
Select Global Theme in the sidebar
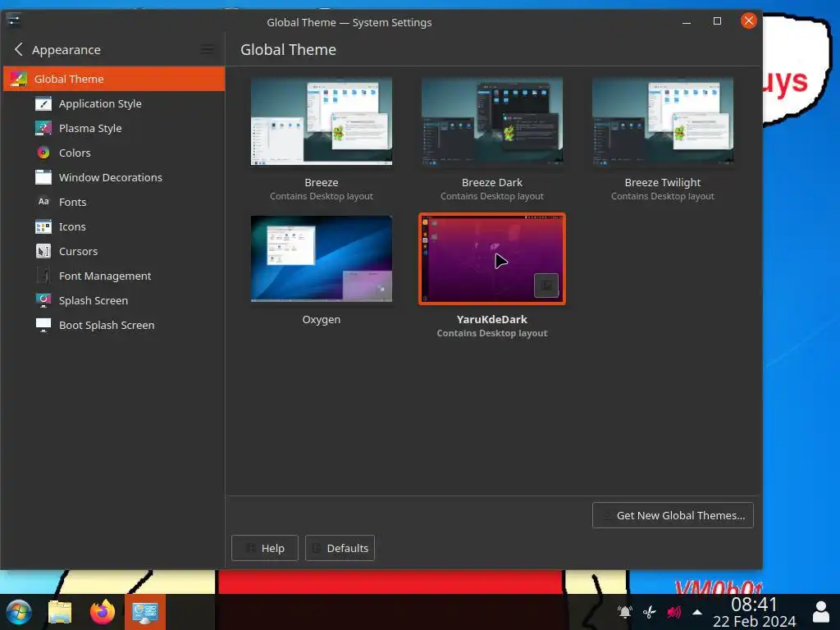point(114,79)
